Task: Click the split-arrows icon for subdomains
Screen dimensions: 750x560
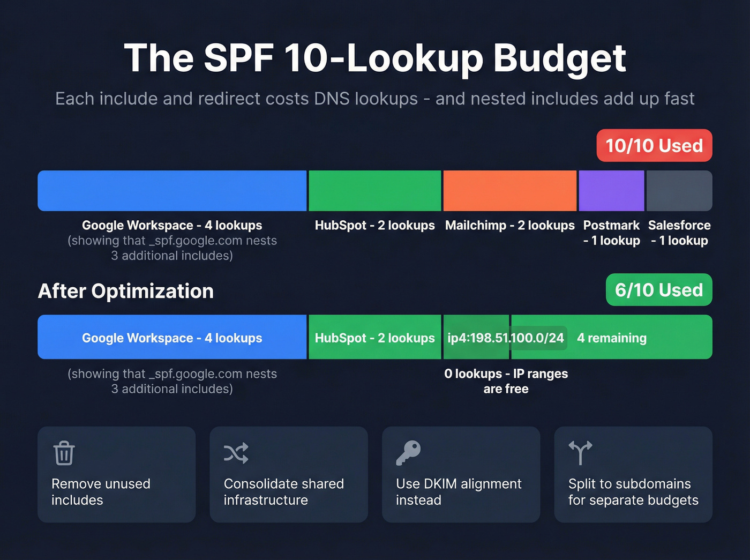Action: 580,453
